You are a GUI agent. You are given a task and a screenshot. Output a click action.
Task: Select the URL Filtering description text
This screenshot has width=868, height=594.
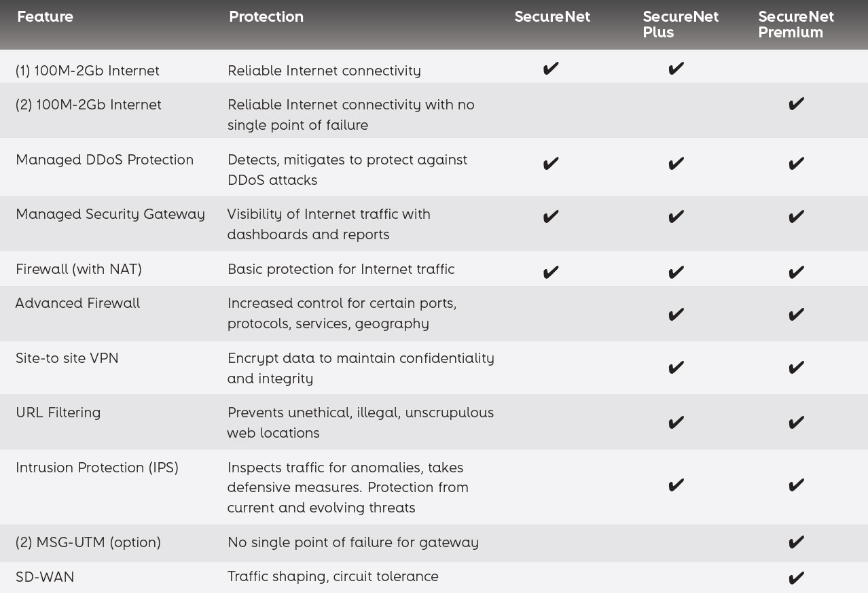click(361, 422)
